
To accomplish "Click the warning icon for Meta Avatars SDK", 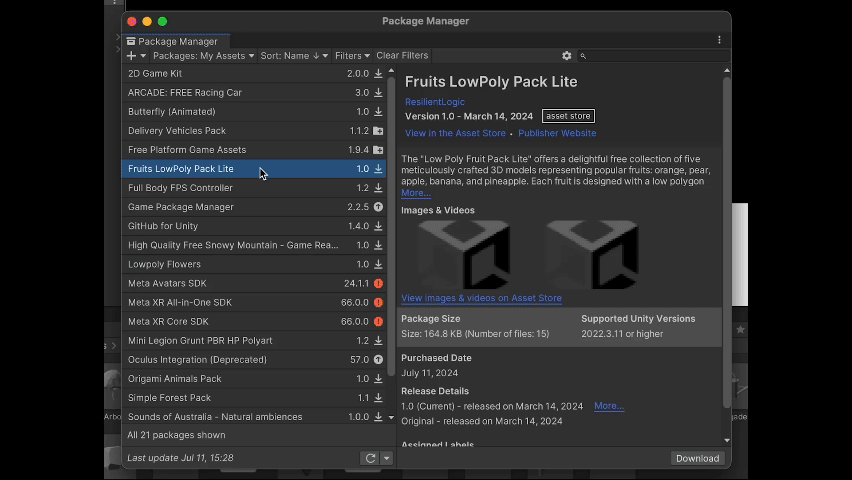I will pyautogui.click(x=378, y=284).
